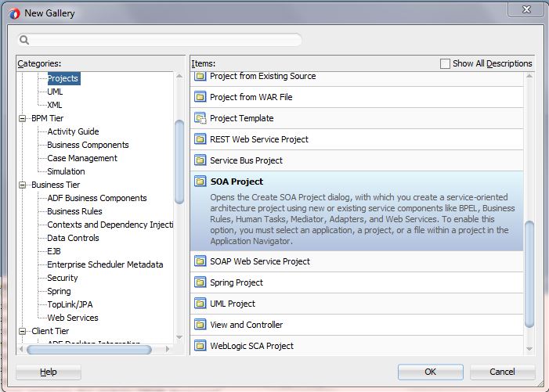Viewport: 549px width, 392px height.
Task: Select the Security category
Action: click(x=63, y=278)
